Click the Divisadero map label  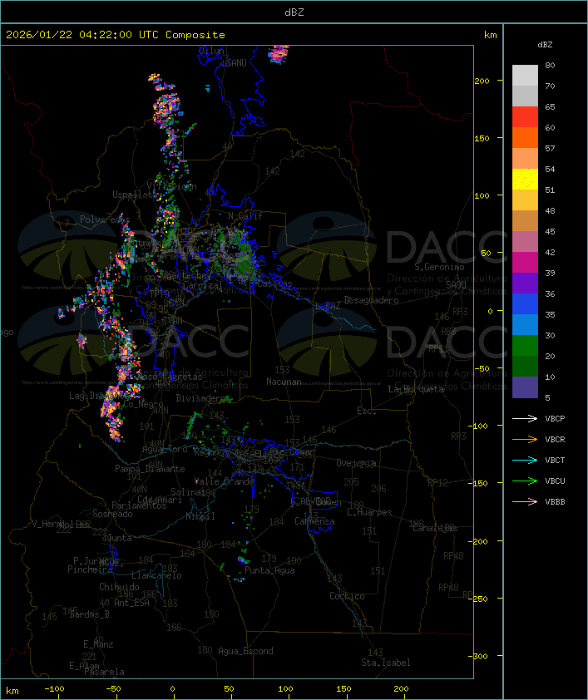point(201,397)
